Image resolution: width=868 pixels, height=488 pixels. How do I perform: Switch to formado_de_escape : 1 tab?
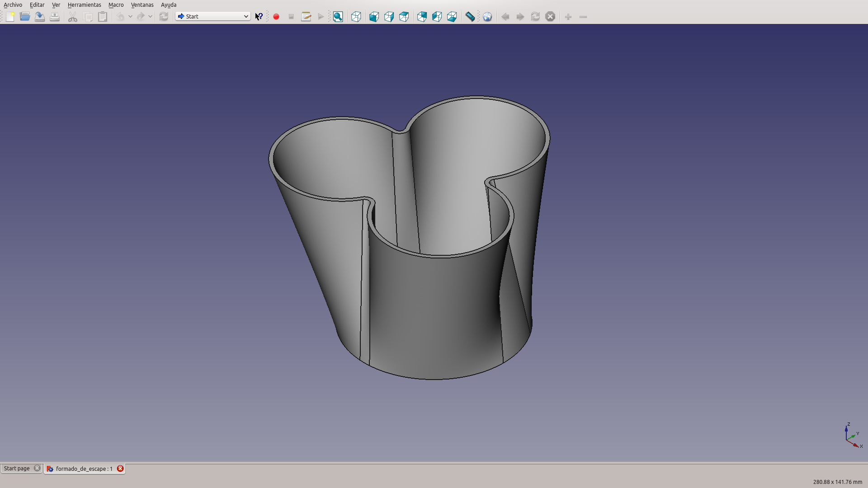pos(84,469)
